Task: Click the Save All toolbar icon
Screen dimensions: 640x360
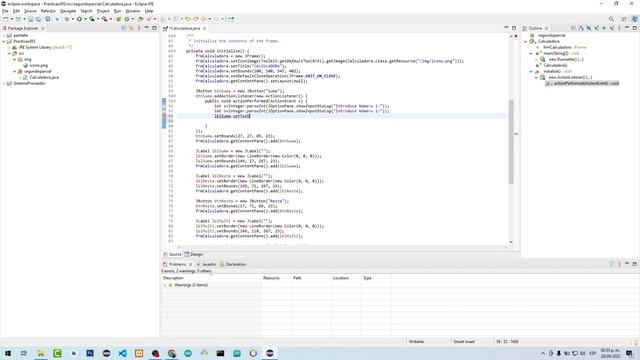Action: (x=38, y=19)
